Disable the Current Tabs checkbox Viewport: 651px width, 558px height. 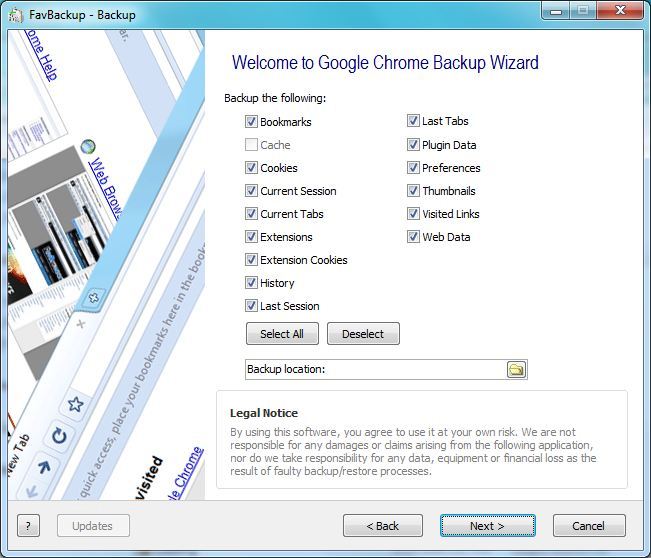(x=251, y=214)
